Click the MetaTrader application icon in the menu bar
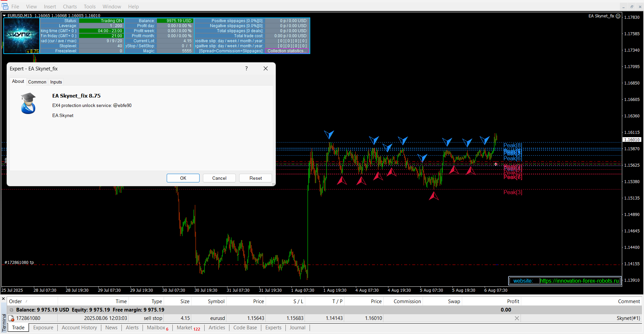This screenshot has height=334, width=644. (x=5, y=6)
